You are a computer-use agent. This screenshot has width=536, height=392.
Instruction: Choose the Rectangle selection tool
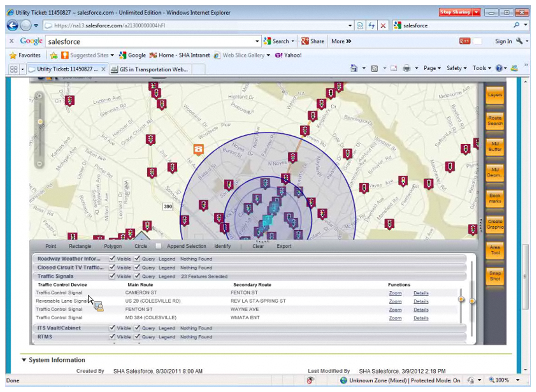pos(80,246)
